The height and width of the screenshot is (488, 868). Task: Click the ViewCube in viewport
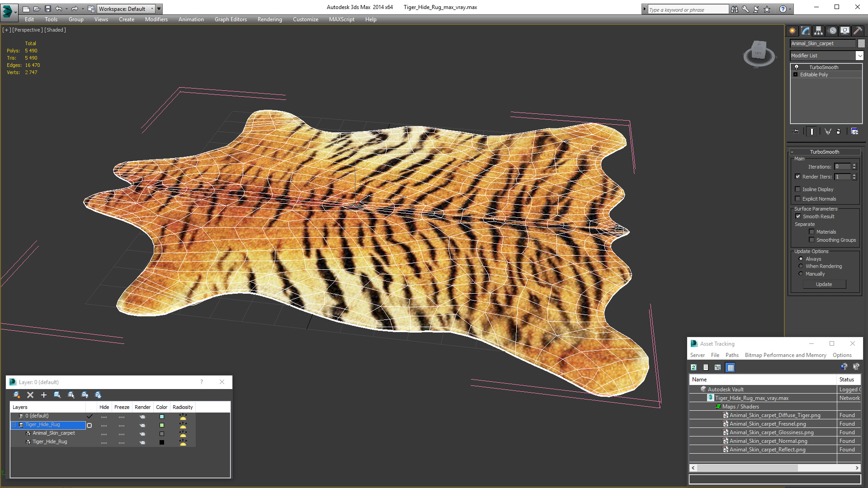tap(759, 53)
